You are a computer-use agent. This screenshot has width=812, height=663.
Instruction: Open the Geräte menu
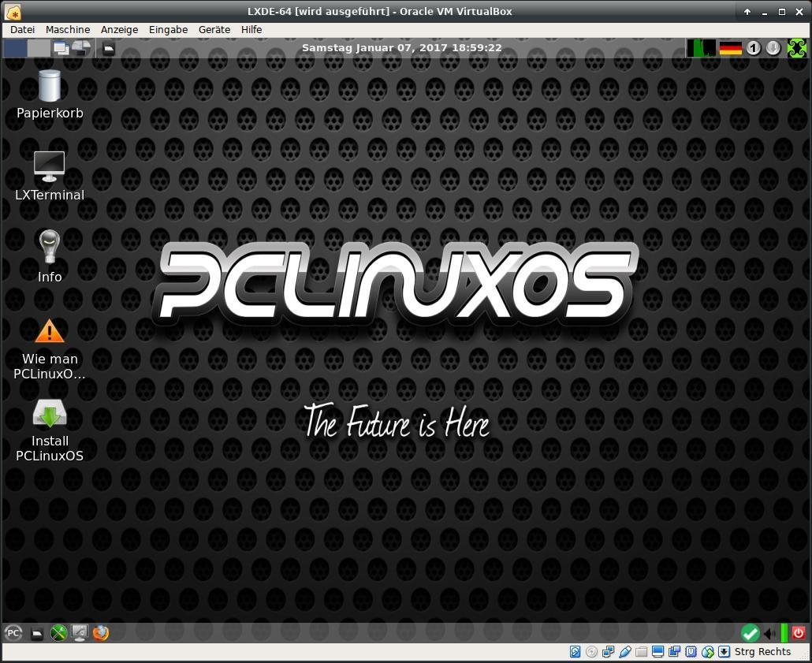click(214, 29)
